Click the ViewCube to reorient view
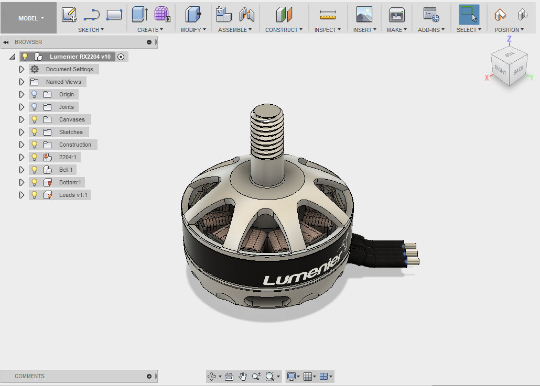This screenshot has height=386, width=540. pos(509,66)
